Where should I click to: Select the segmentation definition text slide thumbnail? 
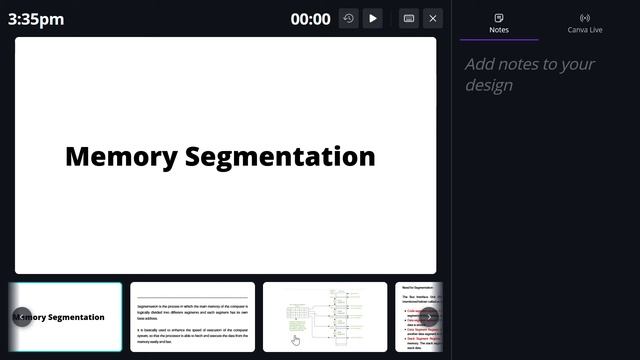[192, 317]
